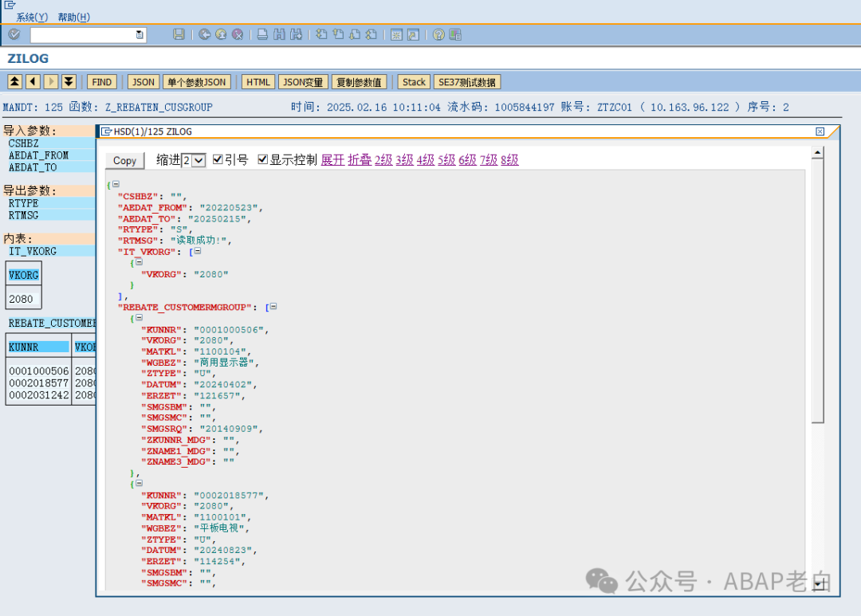Click the Create New Session icon
The image size is (861, 616).
[x=396, y=34]
